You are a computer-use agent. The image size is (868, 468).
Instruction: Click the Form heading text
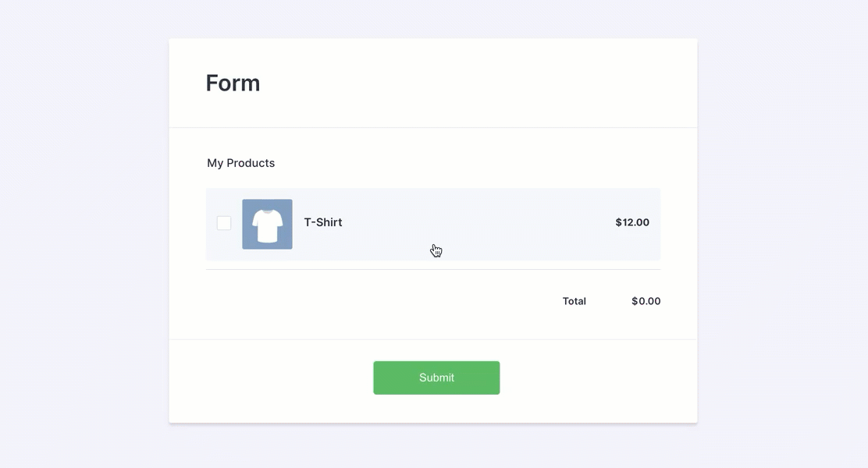point(233,83)
